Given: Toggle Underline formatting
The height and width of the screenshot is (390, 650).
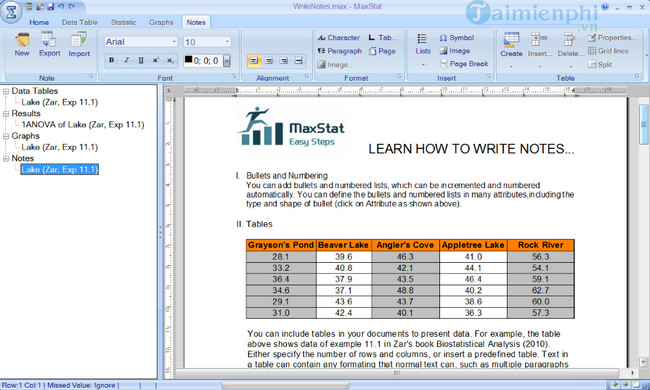Looking at the screenshot, I should [x=141, y=61].
